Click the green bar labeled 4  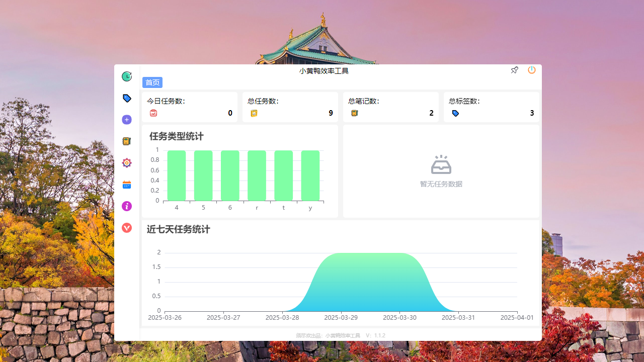(176, 175)
